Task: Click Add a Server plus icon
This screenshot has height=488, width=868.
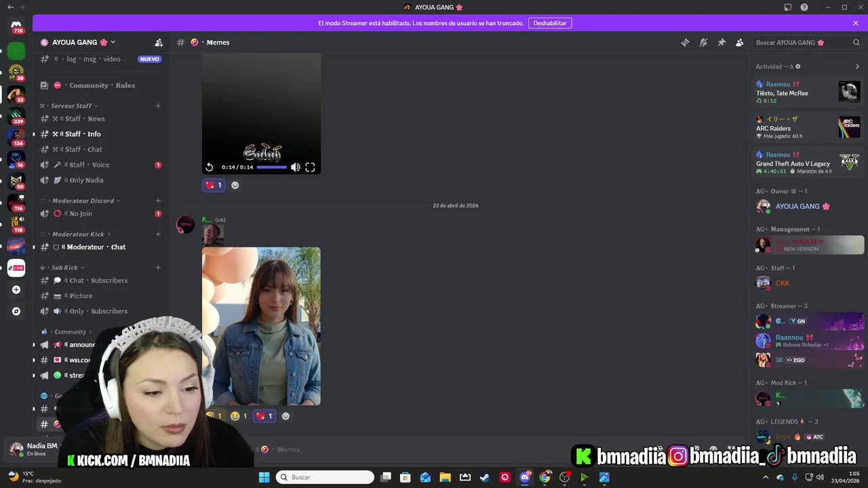Action: point(16,289)
